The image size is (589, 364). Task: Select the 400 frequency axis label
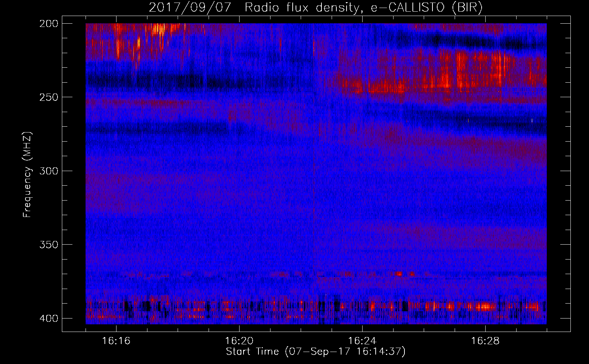click(48, 318)
